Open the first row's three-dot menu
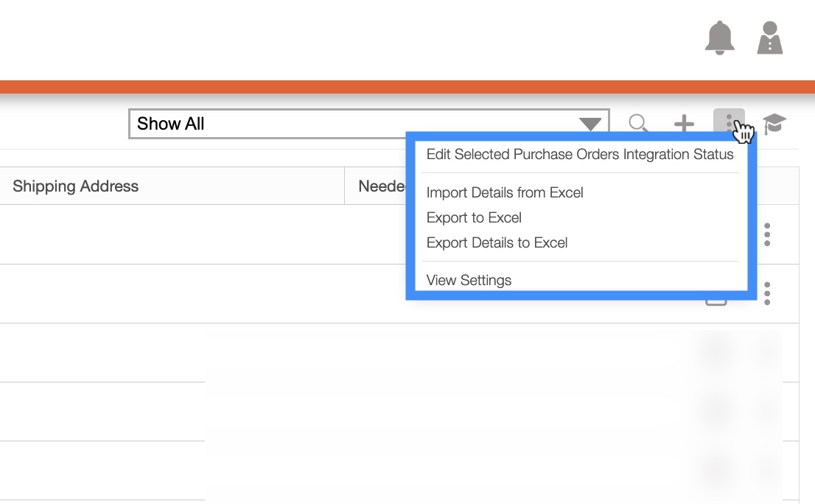 click(x=767, y=234)
